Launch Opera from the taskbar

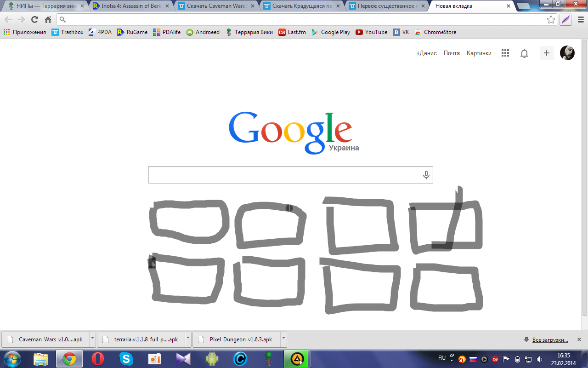(97, 359)
